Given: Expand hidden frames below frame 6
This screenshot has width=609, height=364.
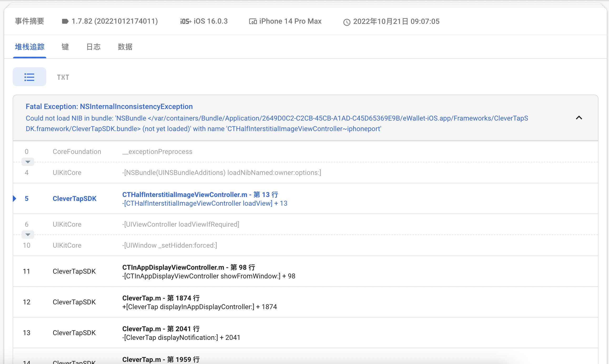Looking at the screenshot, I should [x=28, y=235].
